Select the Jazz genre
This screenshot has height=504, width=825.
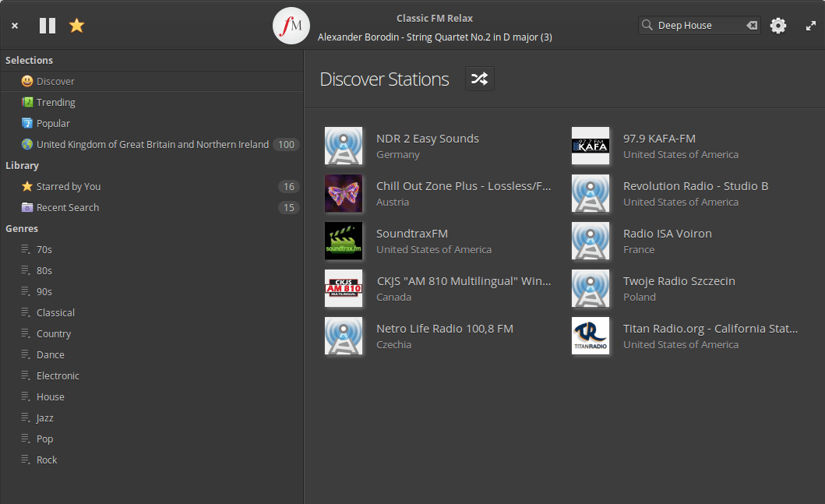[152, 418]
